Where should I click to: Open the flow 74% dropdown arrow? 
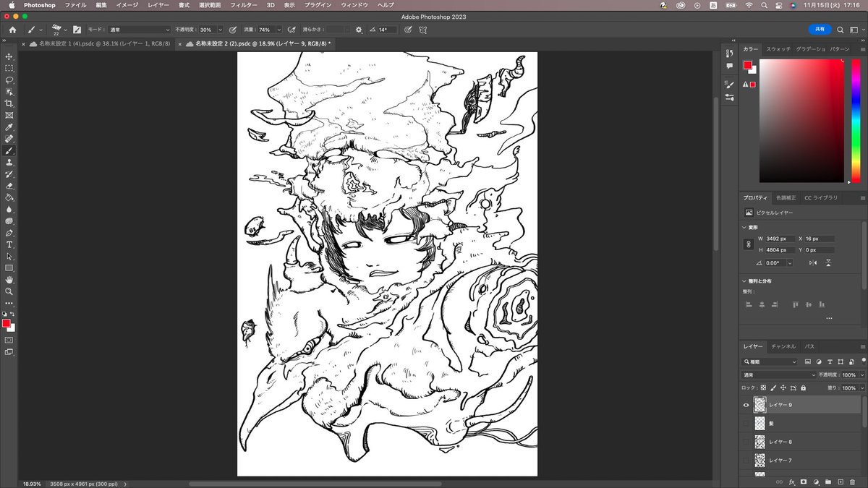tap(279, 30)
